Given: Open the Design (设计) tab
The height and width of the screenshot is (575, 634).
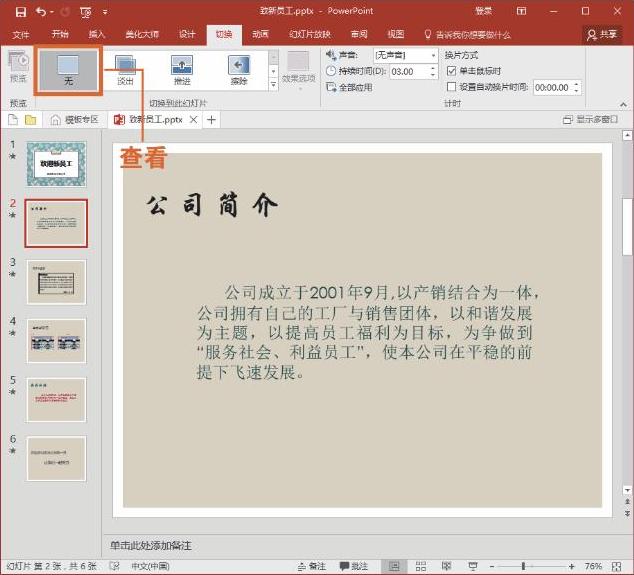Looking at the screenshot, I should [187, 34].
